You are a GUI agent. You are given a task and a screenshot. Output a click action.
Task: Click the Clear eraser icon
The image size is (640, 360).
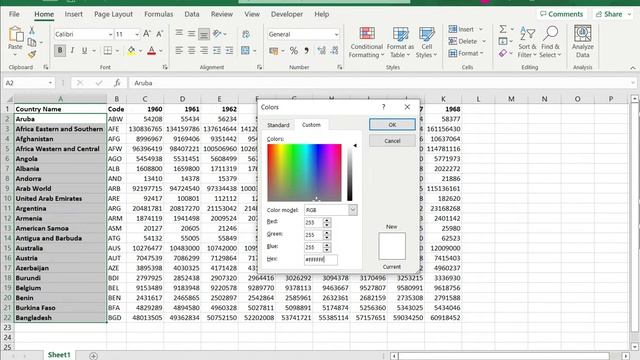503,53
